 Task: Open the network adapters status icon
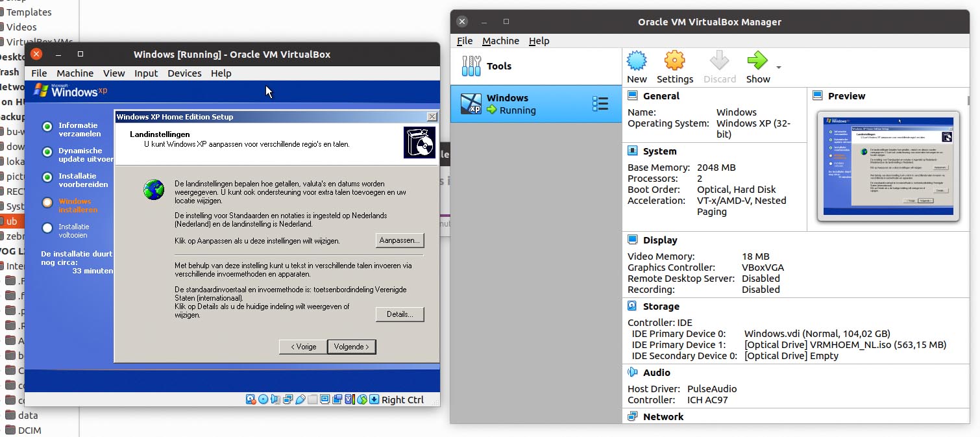click(288, 399)
